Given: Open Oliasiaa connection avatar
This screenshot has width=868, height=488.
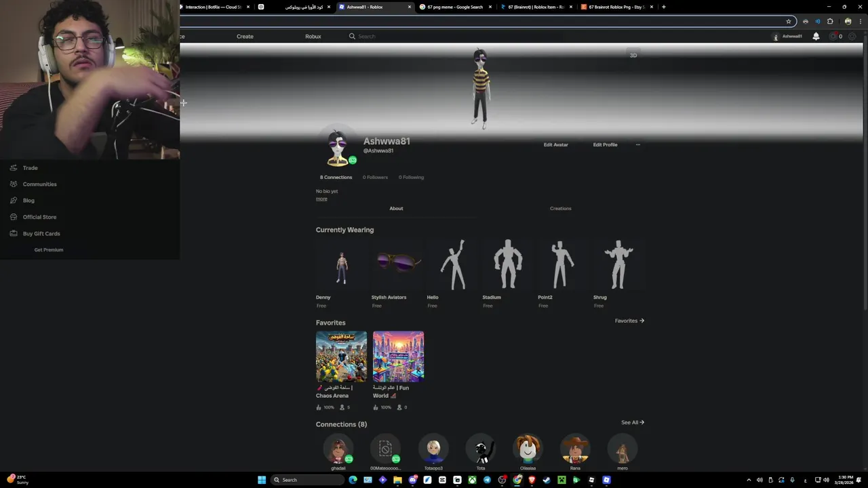Looking at the screenshot, I should (x=528, y=449).
